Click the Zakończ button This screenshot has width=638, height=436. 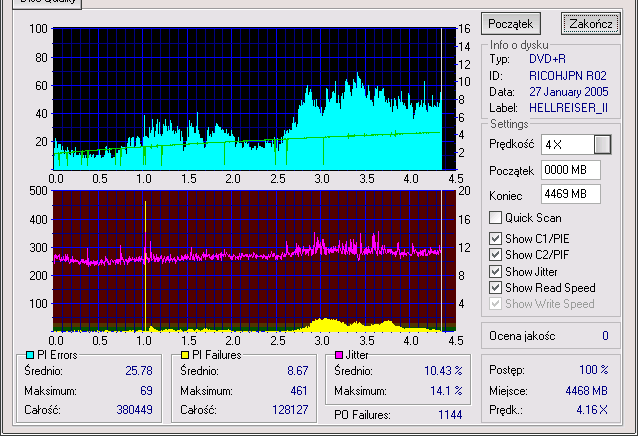click(x=590, y=24)
